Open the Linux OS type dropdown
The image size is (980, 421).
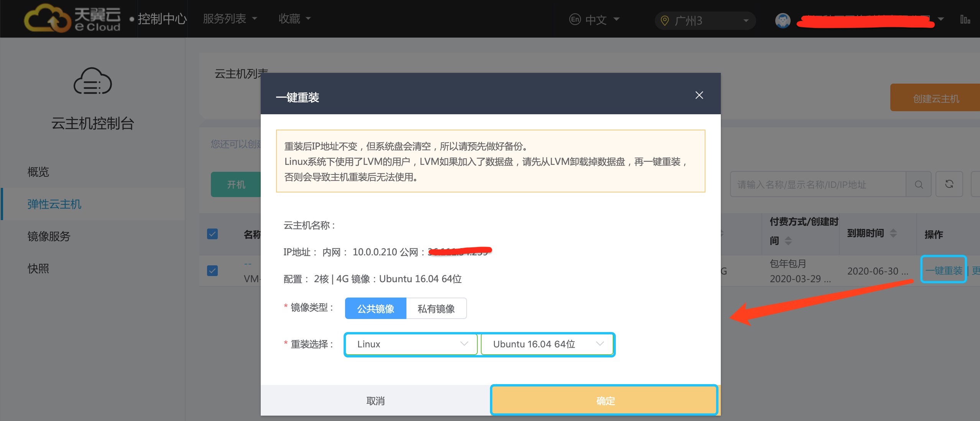pyautogui.click(x=411, y=344)
